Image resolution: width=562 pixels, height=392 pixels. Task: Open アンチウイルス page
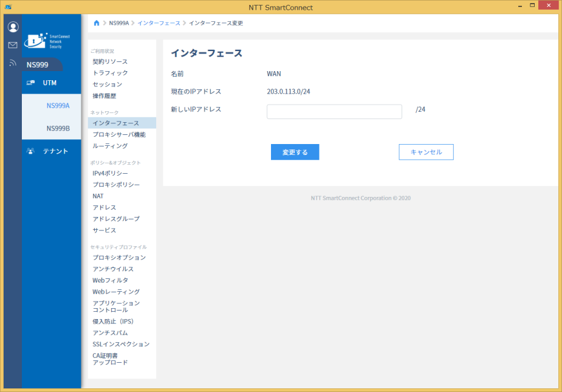113,269
